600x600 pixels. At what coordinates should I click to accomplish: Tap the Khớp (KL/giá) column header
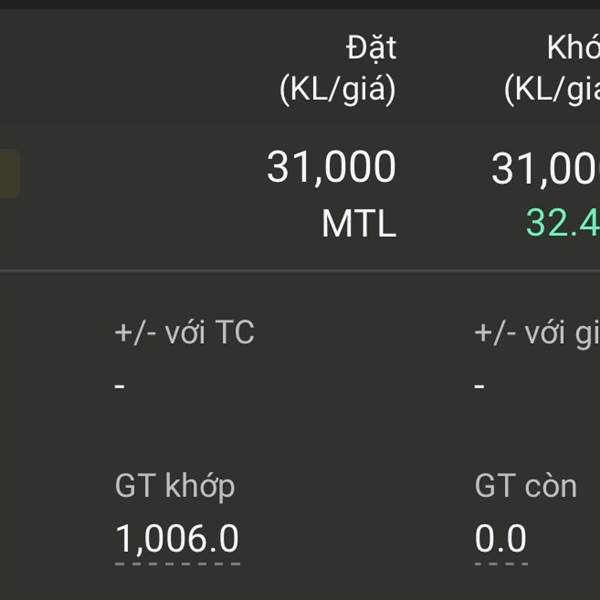click(552, 69)
